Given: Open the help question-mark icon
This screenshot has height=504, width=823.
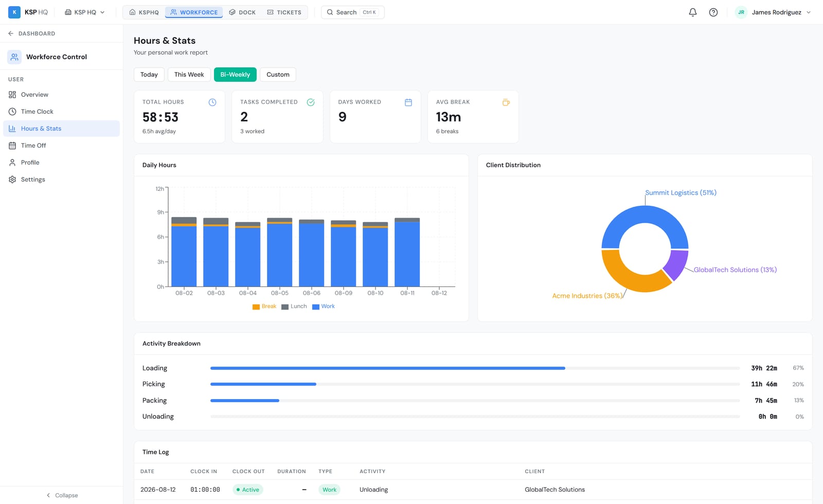Looking at the screenshot, I should pyautogui.click(x=713, y=12).
